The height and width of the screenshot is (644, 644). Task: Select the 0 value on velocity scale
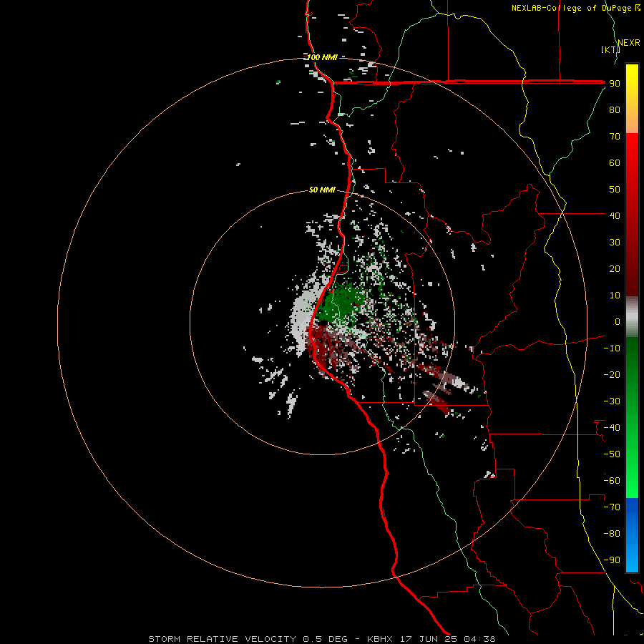click(x=618, y=321)
